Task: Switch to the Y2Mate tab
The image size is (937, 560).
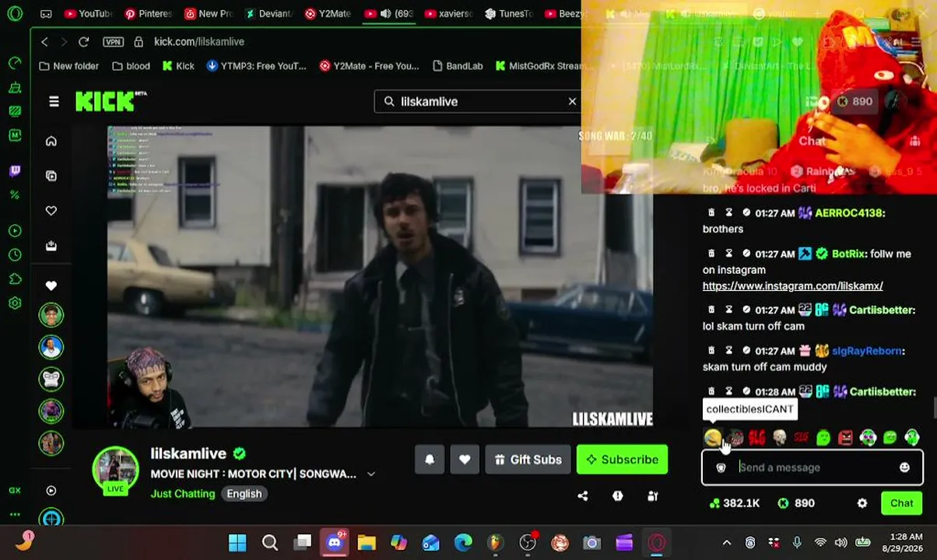Action: [x=328, y=13]
